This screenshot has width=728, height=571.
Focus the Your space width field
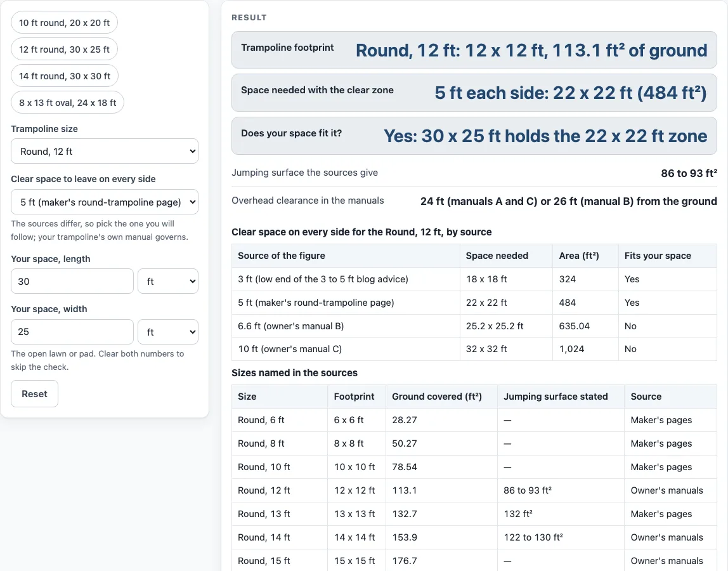coord(72,332)
